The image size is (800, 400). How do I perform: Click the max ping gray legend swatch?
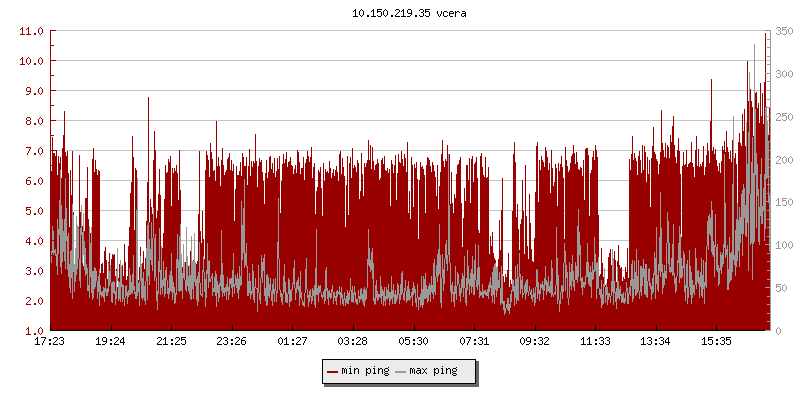tap(401, 371)
